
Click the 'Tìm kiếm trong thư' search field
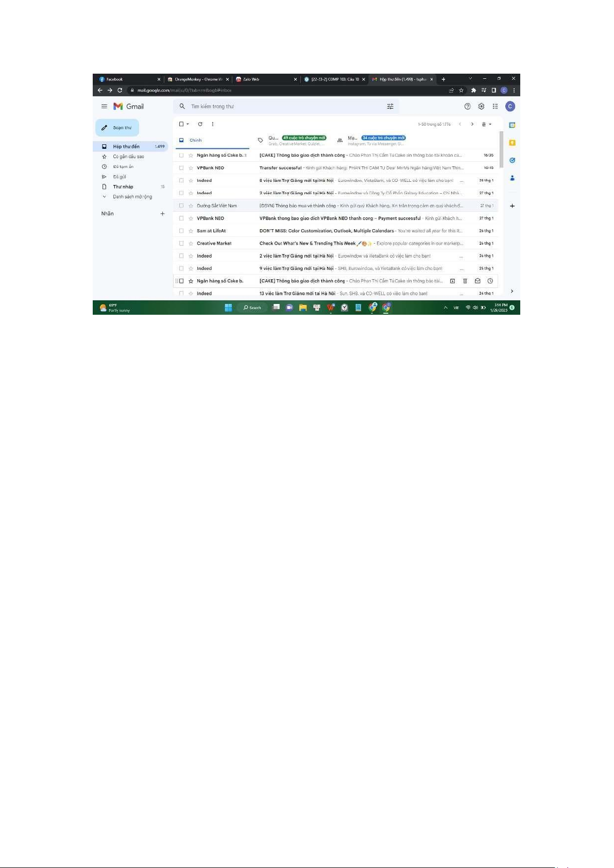[283, 107]
